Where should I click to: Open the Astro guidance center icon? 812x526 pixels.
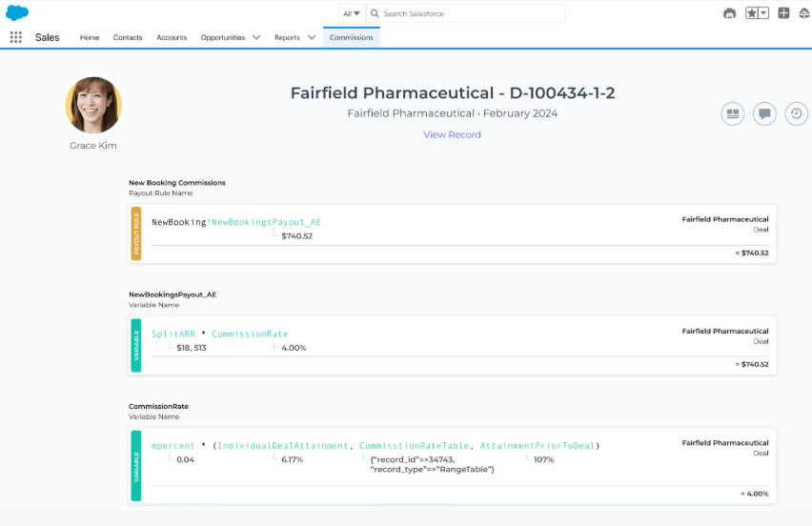pos(730,13)
